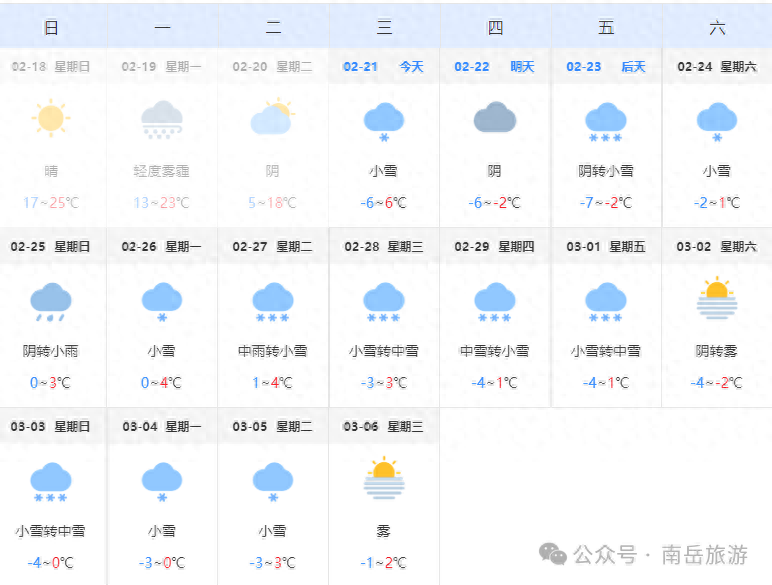Screen dimensions: 772x585
Task: Click the light snow icon for 02-24
Action: [717, 122]
